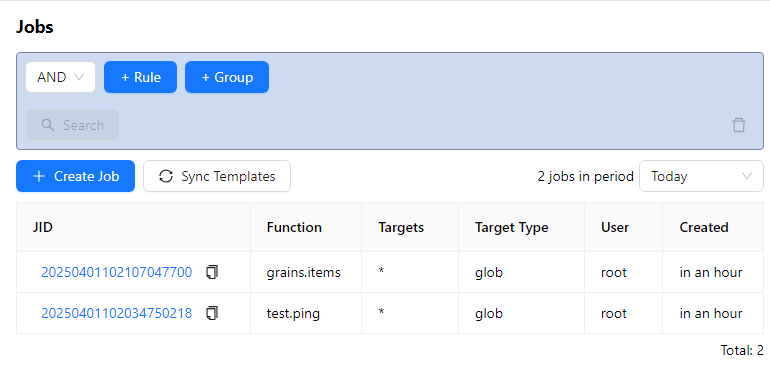This screenshot has width=770, height=373.
Task: Click the 'Total: 2' footer text
Action: click(x=742, y=350)
